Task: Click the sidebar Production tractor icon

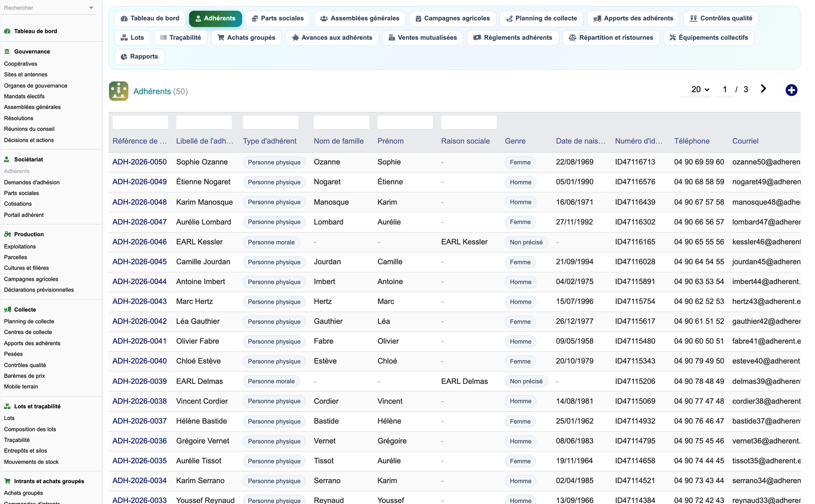Action: [x=7, y=235]
